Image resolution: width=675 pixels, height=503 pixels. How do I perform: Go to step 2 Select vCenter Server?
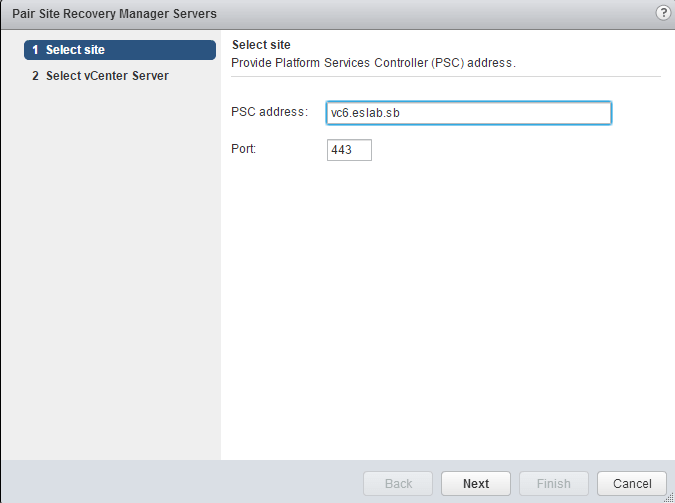pyautogui.click(x=107, y=76)
